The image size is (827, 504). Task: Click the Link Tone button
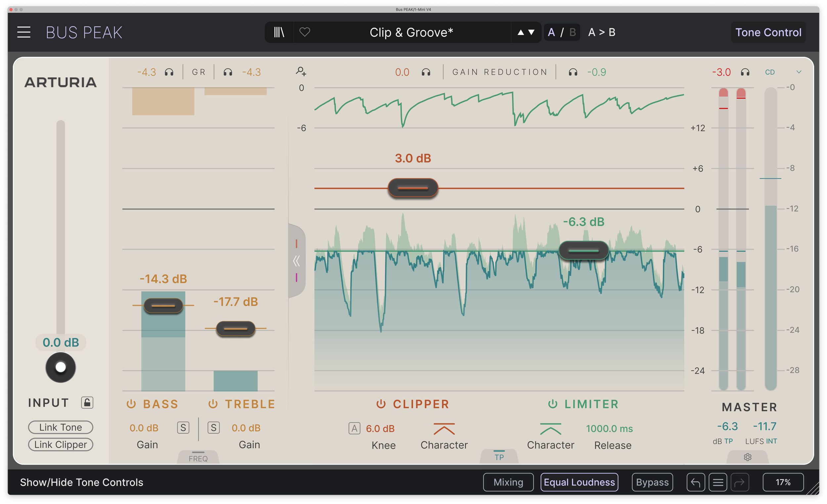[x=61, y=427]
